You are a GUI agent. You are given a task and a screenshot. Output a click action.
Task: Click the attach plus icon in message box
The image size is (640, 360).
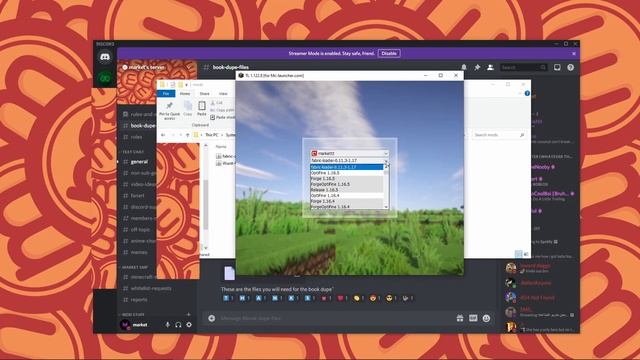[211, 318]
